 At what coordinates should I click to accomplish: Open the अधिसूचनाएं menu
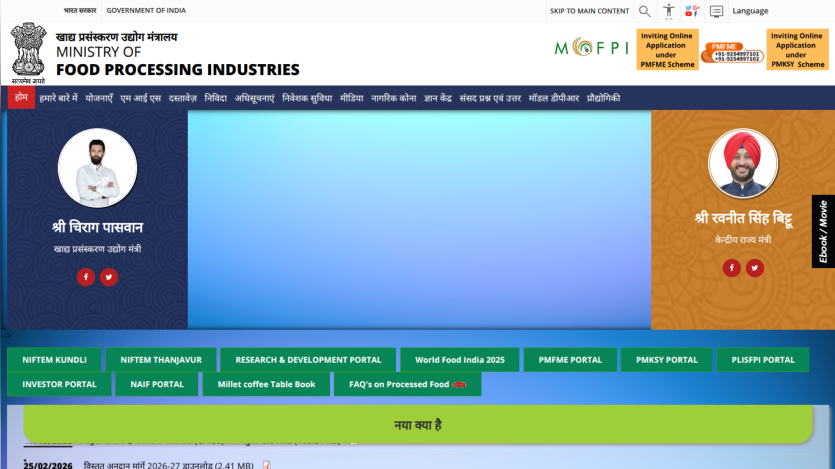[x=255, y=98]
